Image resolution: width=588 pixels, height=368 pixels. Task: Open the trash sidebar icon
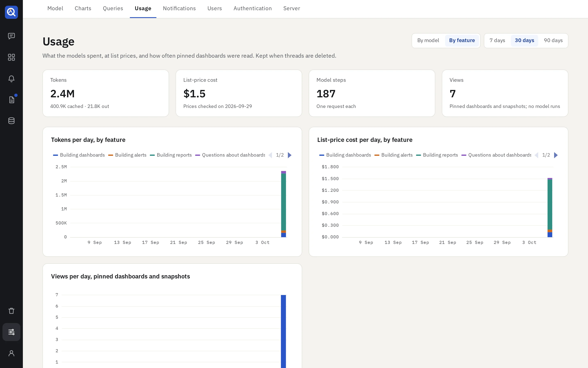(x=11, y=311)
